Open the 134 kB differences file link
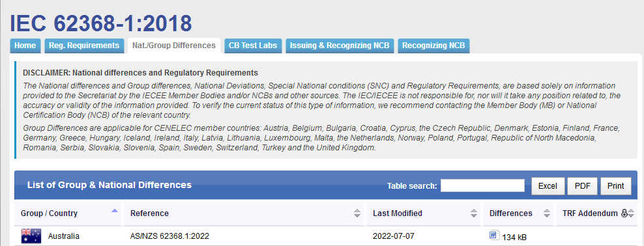 [514, 237]
